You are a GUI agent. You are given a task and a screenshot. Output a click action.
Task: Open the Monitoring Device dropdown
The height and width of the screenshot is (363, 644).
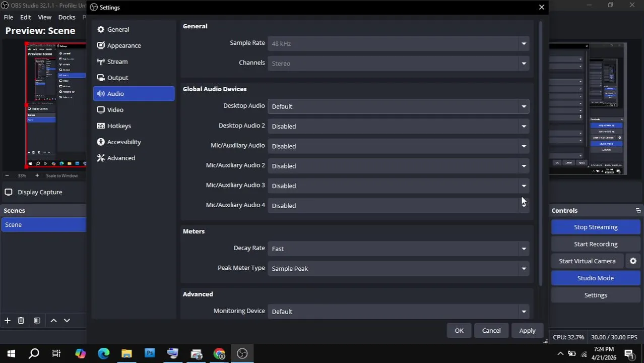[398, 312]
